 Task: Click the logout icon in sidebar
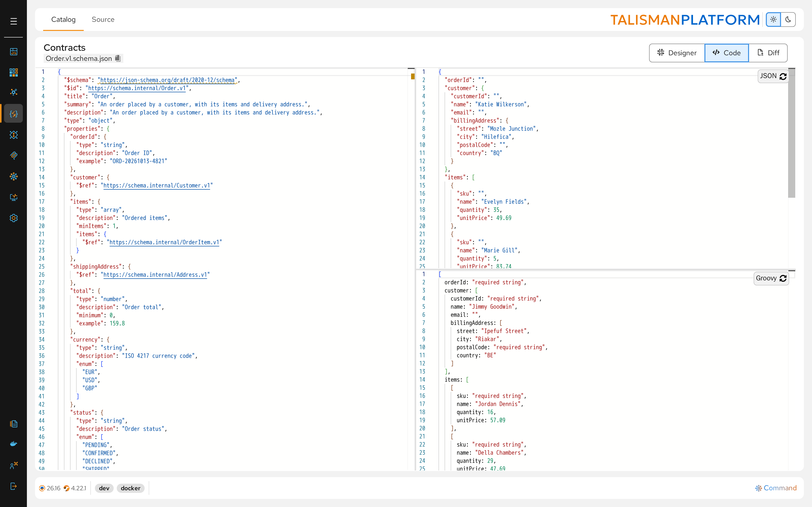[x=13, y=486]
